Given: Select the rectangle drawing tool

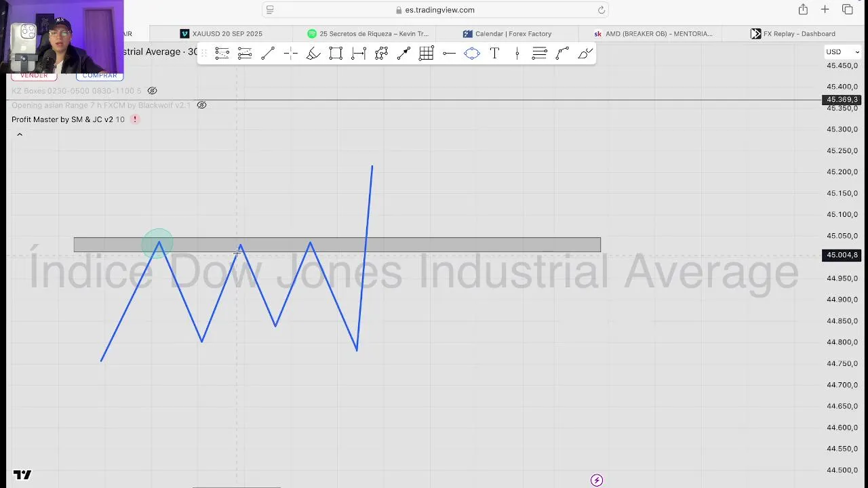Looking at the screenshot, I should (336, 53).
